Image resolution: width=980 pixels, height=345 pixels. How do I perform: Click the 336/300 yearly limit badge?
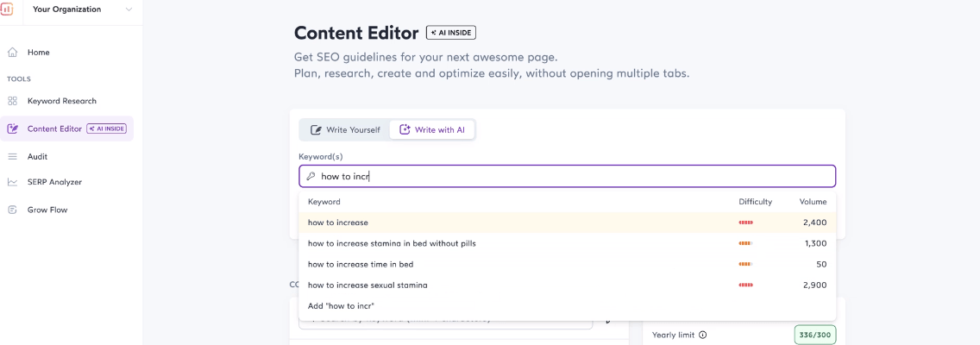tap(814, 335)
